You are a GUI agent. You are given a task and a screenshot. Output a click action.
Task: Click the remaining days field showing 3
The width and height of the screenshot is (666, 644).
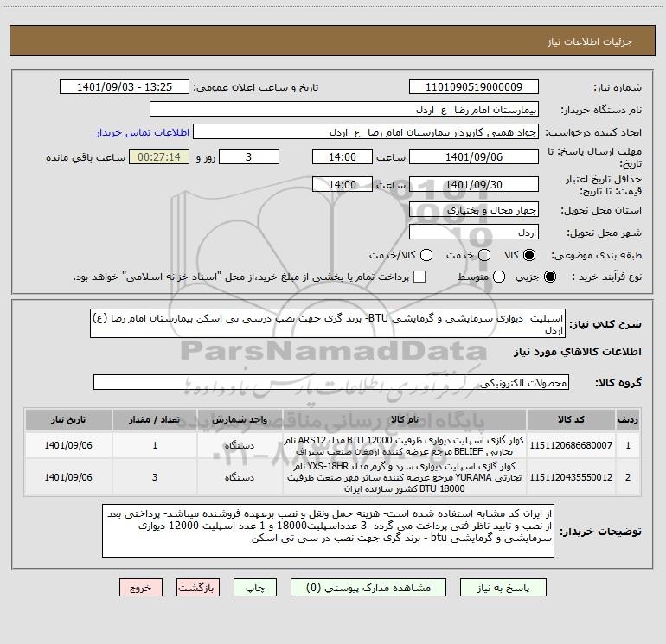[x=249, y=156]
